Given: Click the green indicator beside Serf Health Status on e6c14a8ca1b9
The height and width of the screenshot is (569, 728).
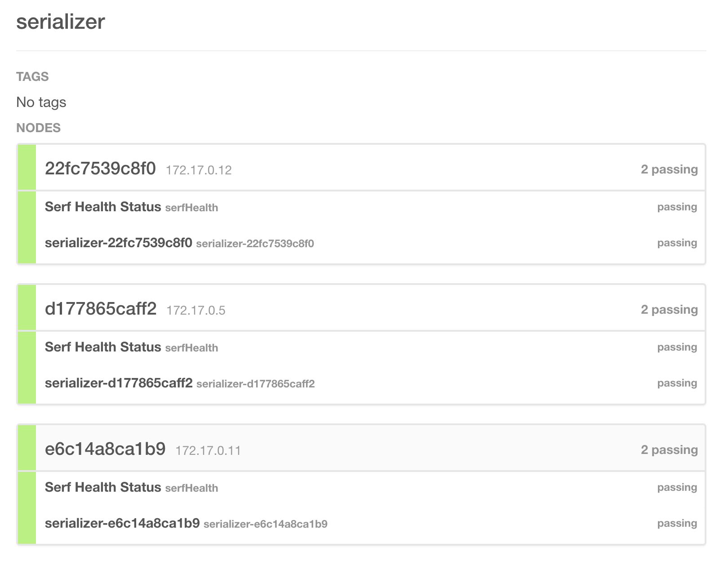Looking at the screenshot, I should point(26,487).
